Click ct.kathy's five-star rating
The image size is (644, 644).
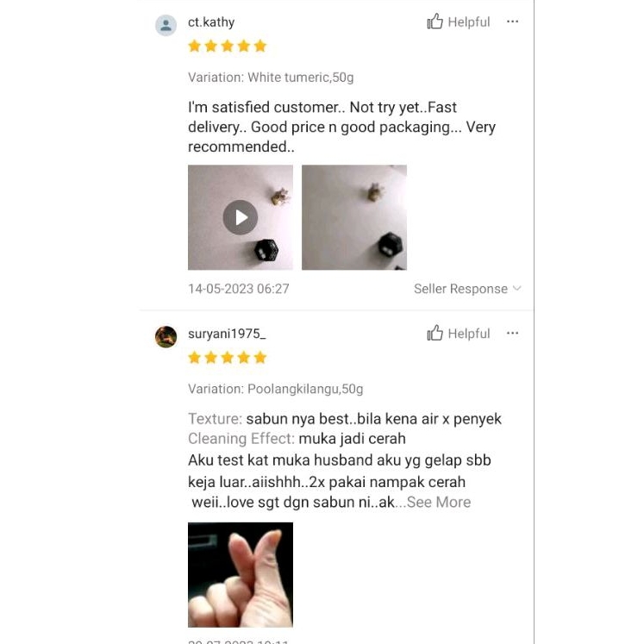click(x=227, y=46)
